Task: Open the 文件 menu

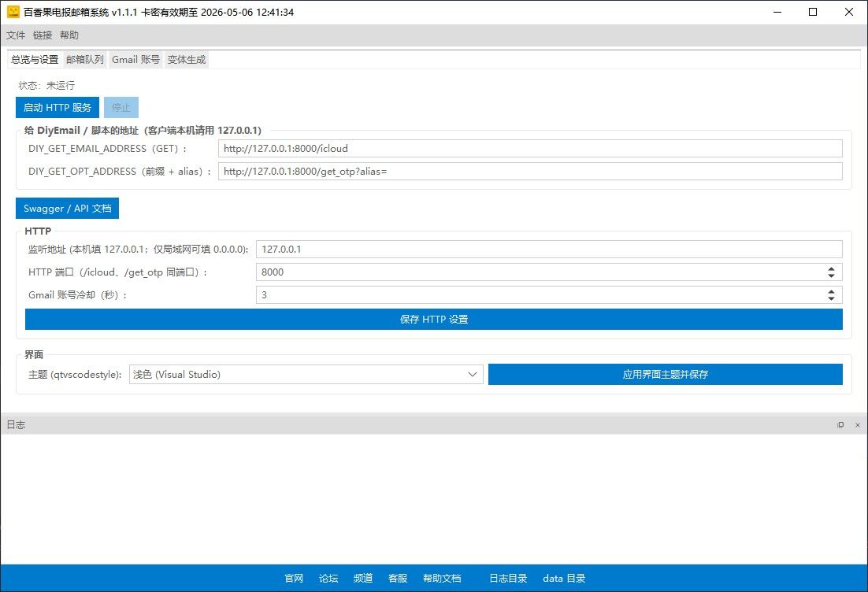Action: pyautogui.click(x=16, y=35)
